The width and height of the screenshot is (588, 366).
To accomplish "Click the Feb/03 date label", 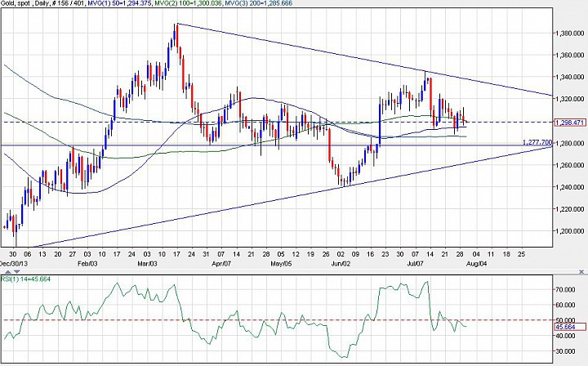I will (x=87, y=264).
